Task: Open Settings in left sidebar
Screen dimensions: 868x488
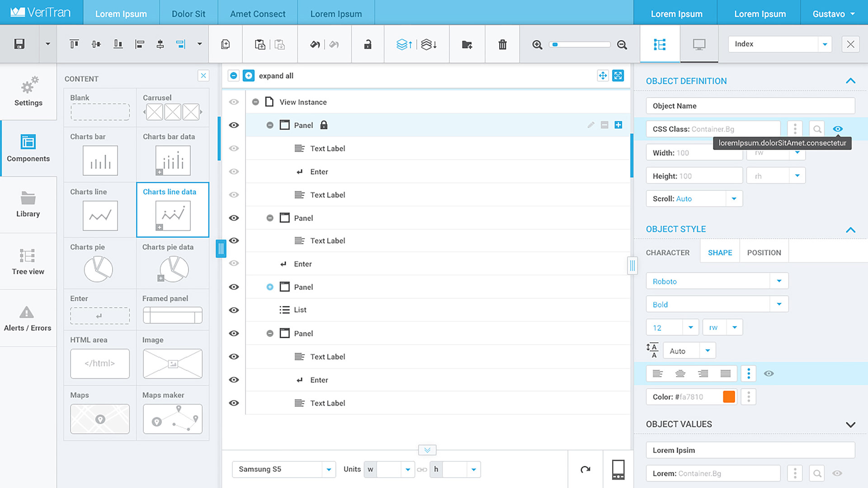Action: 28,92
